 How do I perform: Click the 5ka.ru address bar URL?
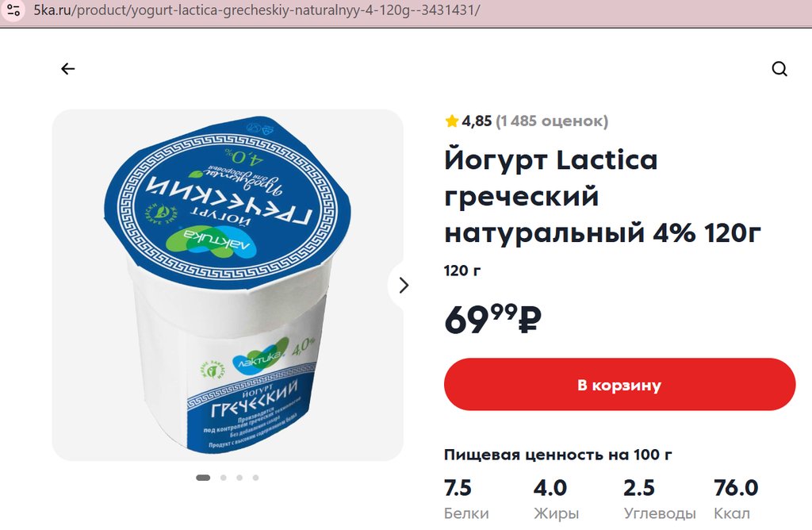[256, 10]
